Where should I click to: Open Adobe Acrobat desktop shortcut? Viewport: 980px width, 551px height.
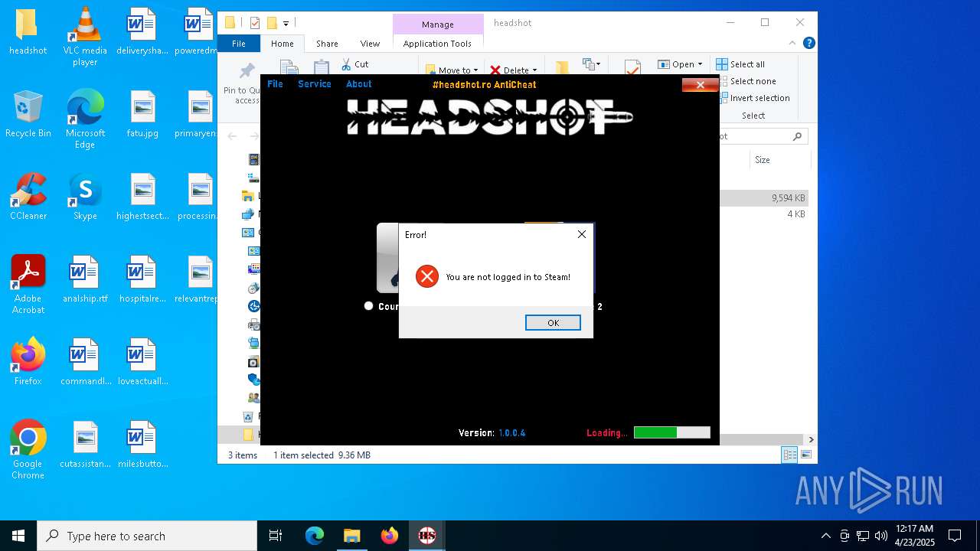point(28,284)
